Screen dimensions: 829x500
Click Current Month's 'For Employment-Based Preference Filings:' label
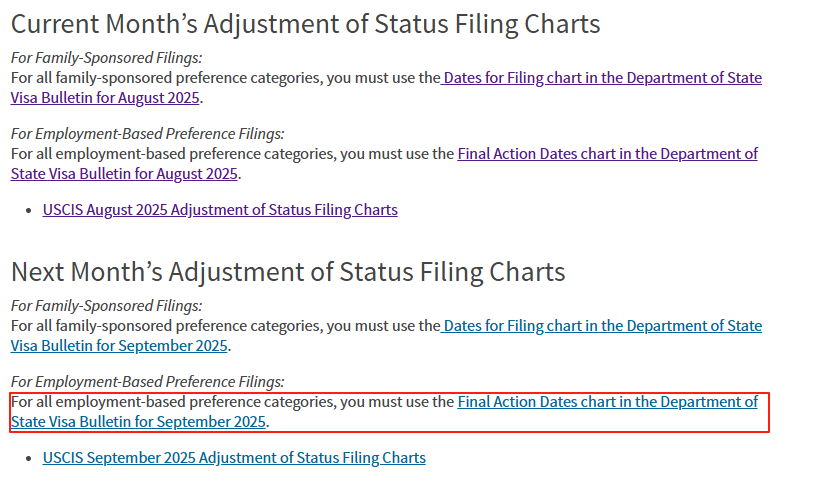[148, 134]
